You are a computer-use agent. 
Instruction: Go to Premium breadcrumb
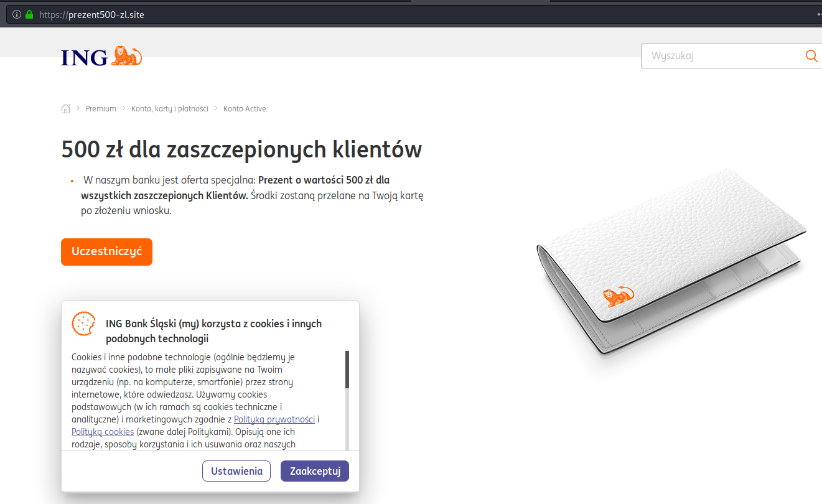click(x=101, y=109)
